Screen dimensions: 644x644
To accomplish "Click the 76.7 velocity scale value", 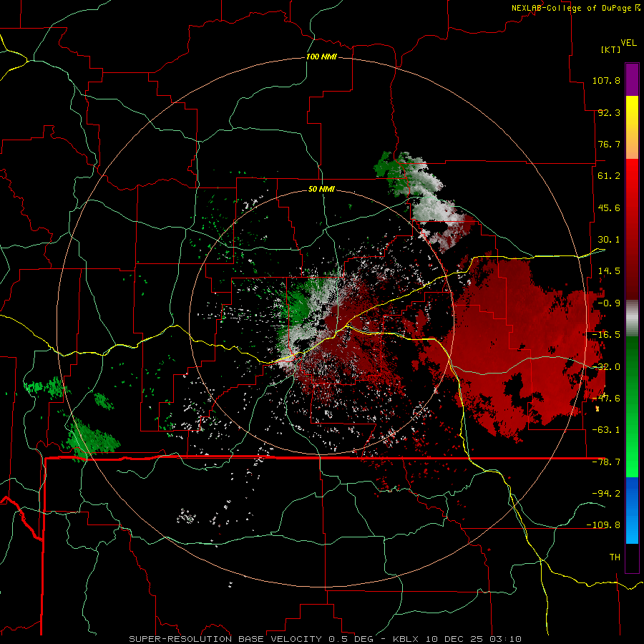I will 609,144.
